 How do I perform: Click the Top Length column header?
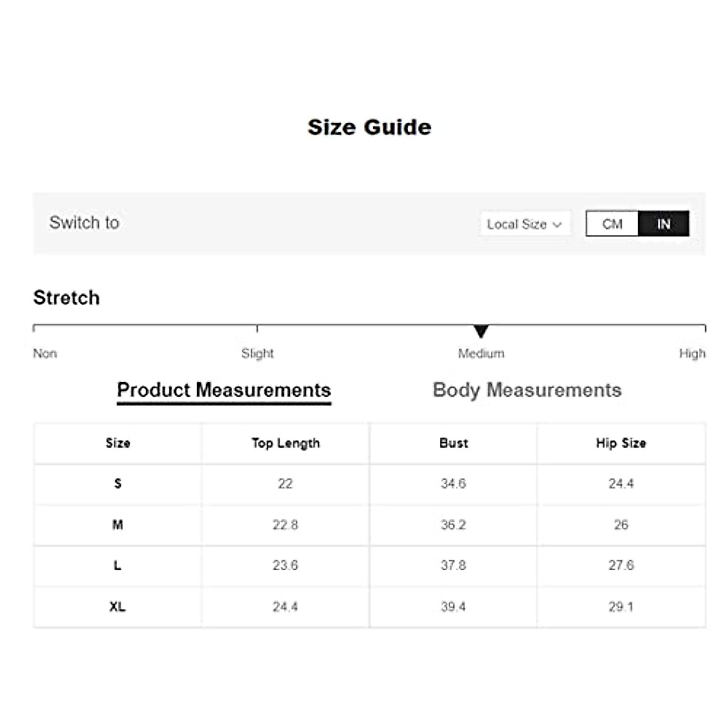tap(285, 443)
